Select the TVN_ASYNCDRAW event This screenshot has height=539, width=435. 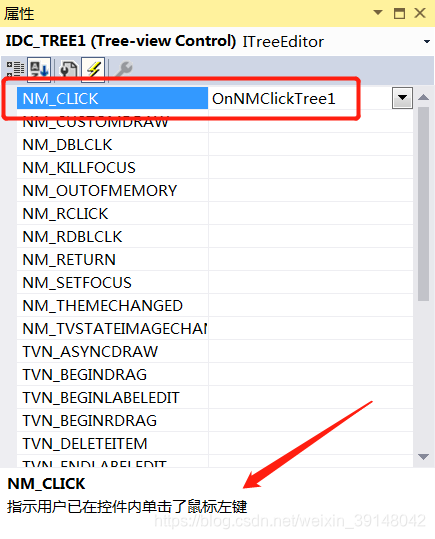[112, 352]
